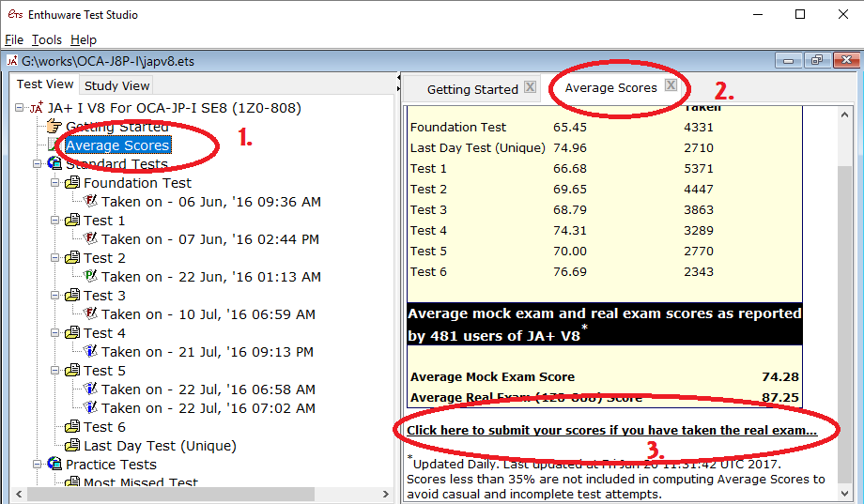The width and height of the screenshot is (864, 504).
Task: Collapse the Test 3 node
Action: point(55,296)
